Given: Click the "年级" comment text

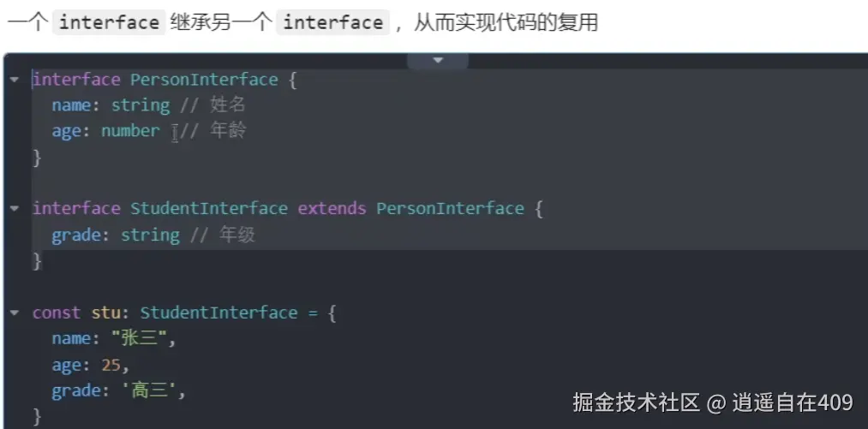Looking at the screenshot, I should (x=237, y=235).
